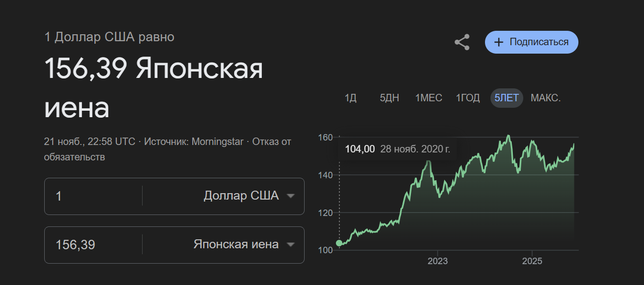This screenshot has width=644, height=285.
Task: Switch chart range to 1Д
Action: point(351,98)
